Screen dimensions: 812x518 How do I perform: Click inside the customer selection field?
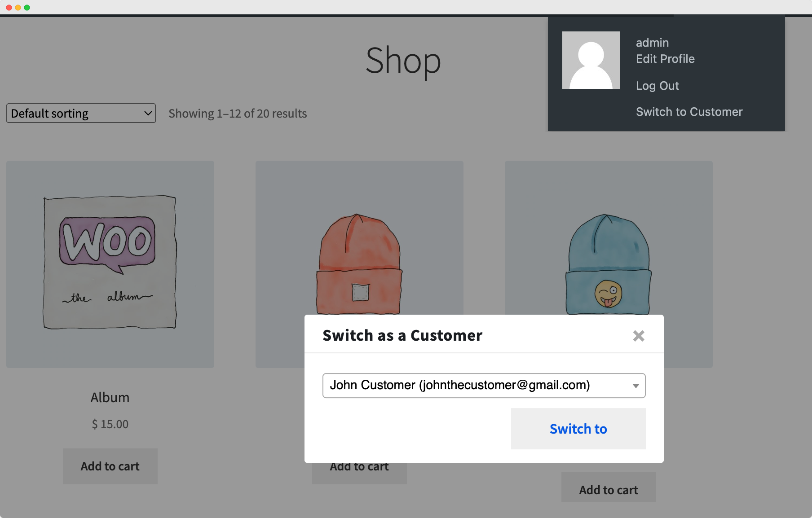pos(449,385)
